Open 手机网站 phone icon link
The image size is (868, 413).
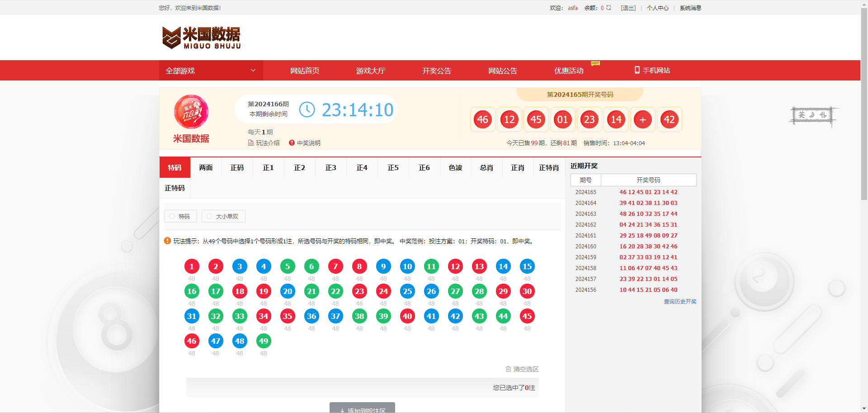[637, 70]
